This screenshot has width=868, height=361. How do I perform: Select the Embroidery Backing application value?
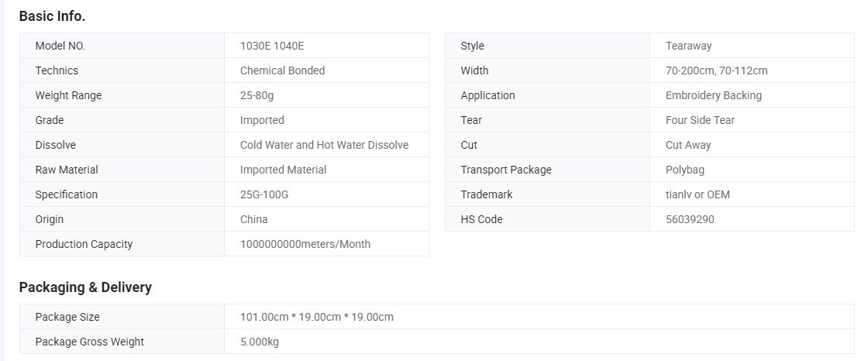[713, 95]
